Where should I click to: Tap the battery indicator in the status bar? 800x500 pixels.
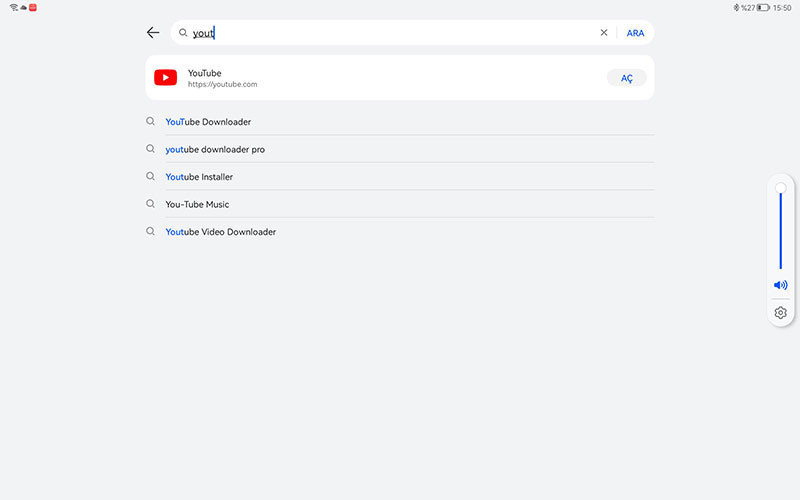(x=763, y=8)
